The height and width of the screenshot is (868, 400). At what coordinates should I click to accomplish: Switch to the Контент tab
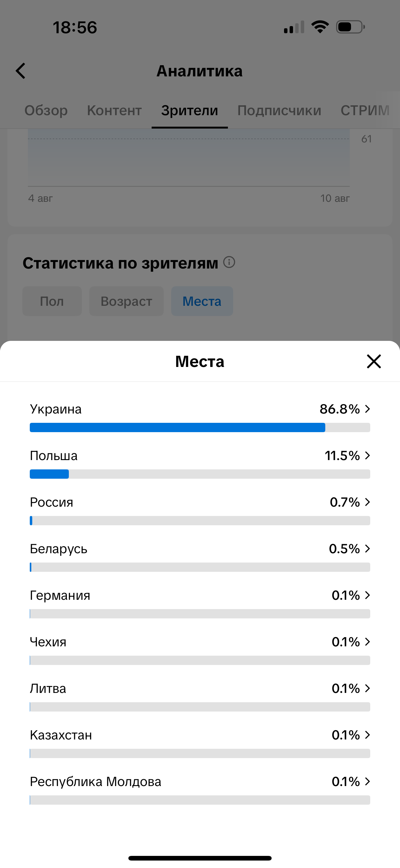tap(114, 111)
